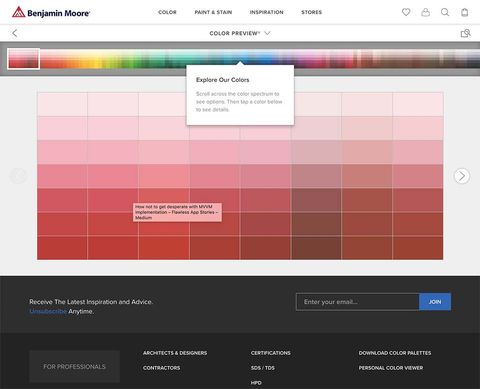Viewport: 480px width, 389px height.
Task: Select the bottom-left deep red swatch
Action: coord(62,248)
